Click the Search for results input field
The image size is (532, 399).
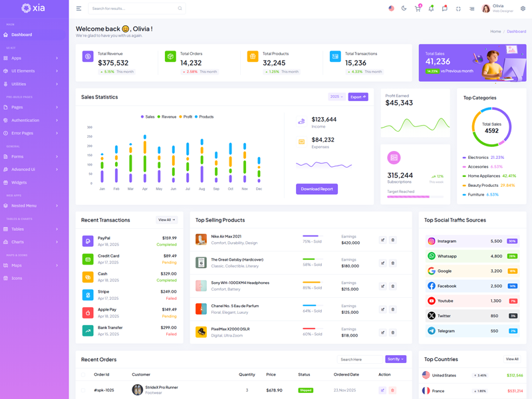[133, 9]
